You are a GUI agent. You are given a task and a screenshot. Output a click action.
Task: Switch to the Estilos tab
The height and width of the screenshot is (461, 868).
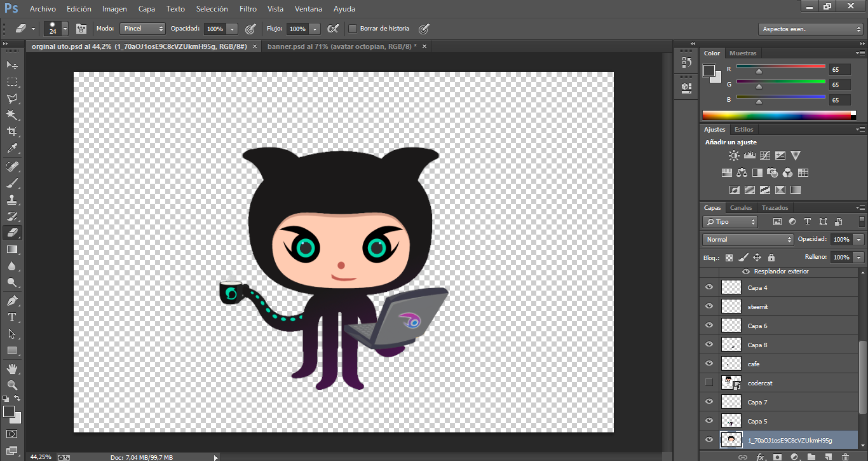pyautogui.click(x=744, y=130)
